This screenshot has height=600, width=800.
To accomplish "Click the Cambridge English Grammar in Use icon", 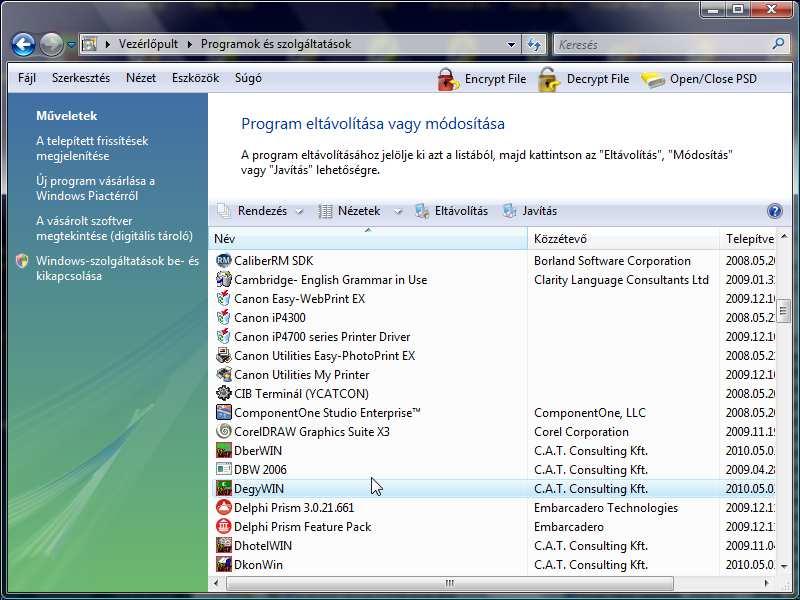I will point(223,280).
